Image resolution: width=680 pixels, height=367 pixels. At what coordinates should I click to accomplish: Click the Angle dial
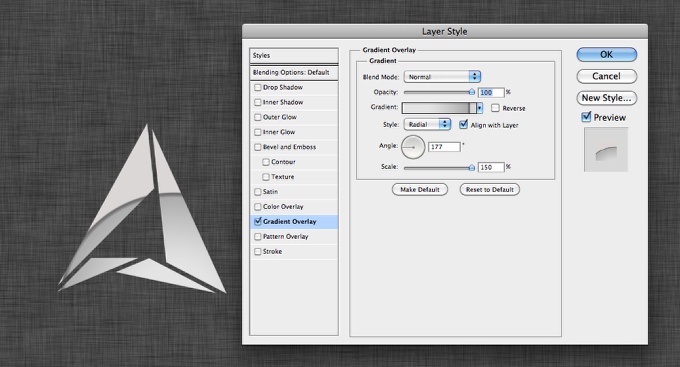click(x=413, y=147)
